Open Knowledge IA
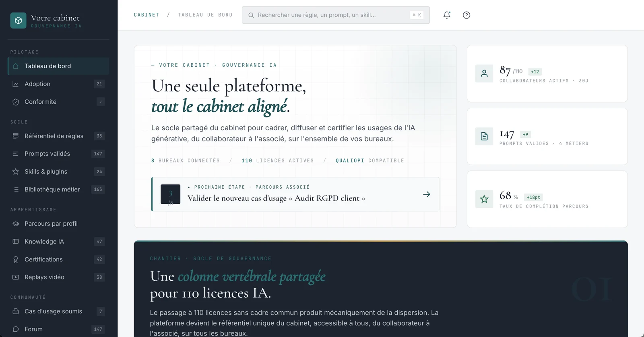Screen dimensions: 644x337 point(58,241)
